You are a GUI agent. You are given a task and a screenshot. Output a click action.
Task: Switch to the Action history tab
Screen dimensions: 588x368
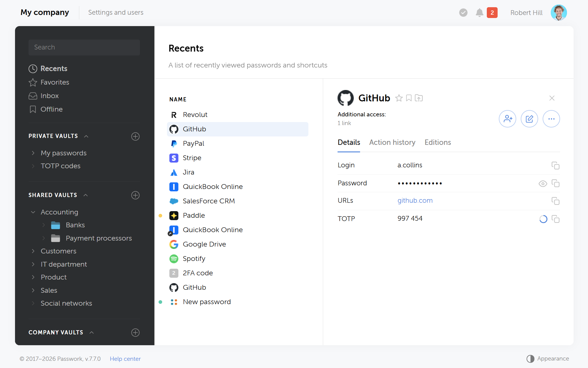click(392, 142)
